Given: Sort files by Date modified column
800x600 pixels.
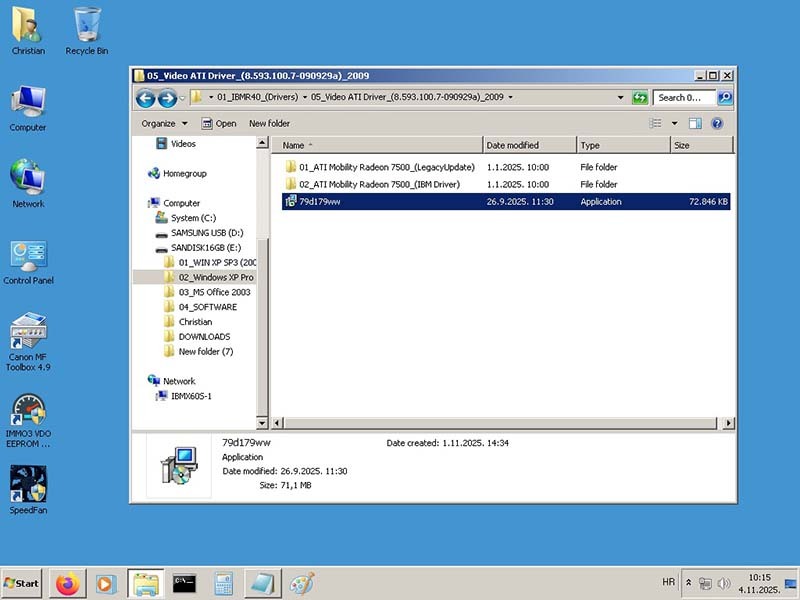Looking at the screenshot, I should [513, 146].
